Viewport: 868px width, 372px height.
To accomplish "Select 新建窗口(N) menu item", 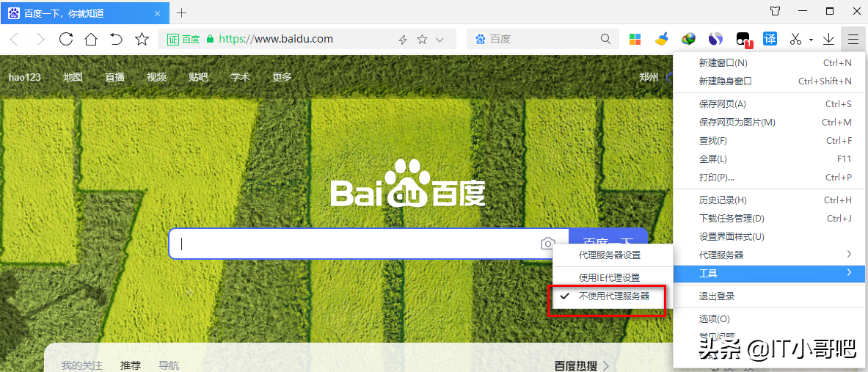I will pos(770,62).
